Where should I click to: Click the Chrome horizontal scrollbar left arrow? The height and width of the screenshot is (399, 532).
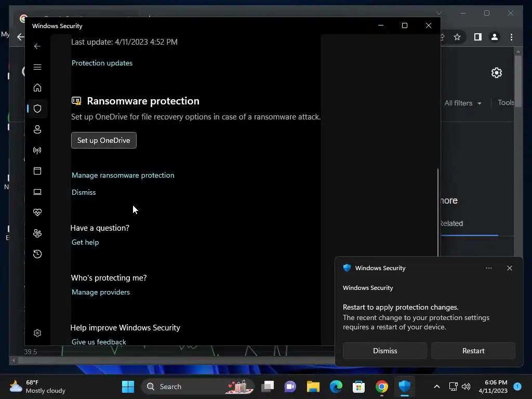pyautogui.click(x=14, y=360)
